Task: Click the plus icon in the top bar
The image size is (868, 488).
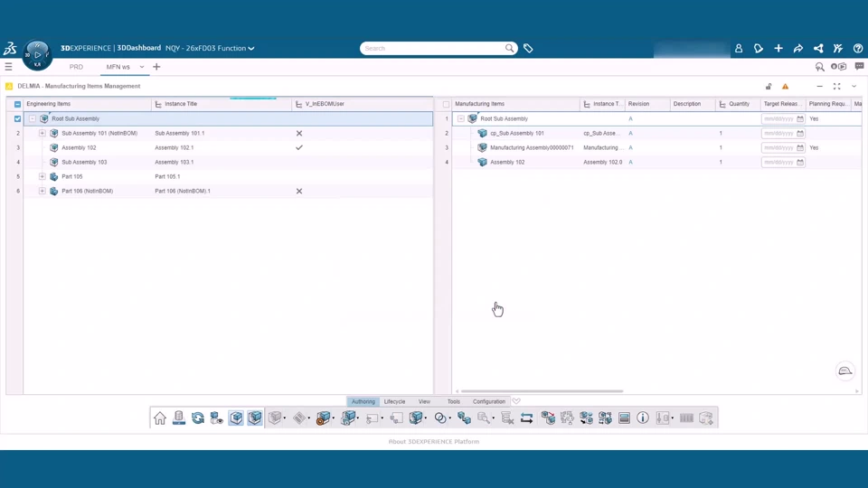Action: click(778, 49)
